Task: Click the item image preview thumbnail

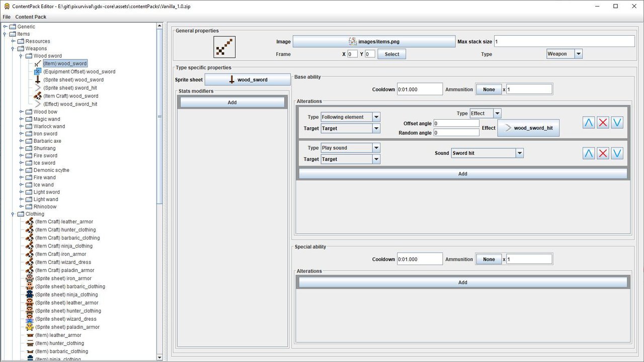Action: pos(224,48)
